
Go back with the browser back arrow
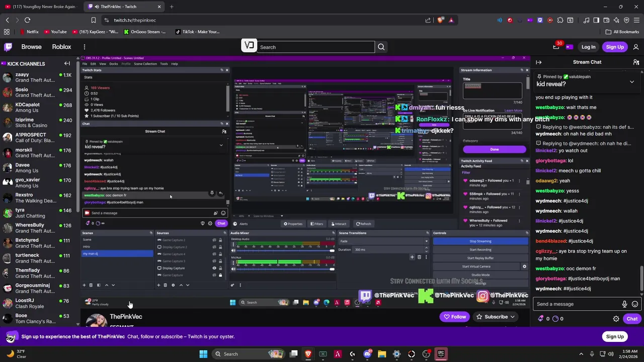[7, 20]
